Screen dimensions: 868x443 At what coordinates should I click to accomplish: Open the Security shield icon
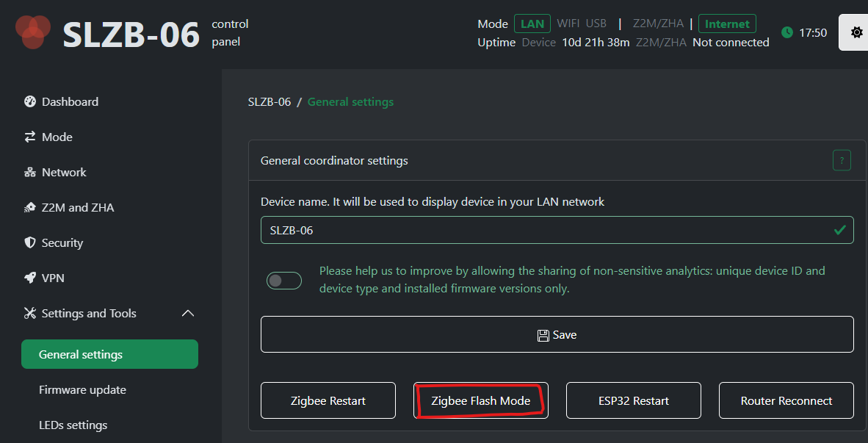(x=29, y=242)
